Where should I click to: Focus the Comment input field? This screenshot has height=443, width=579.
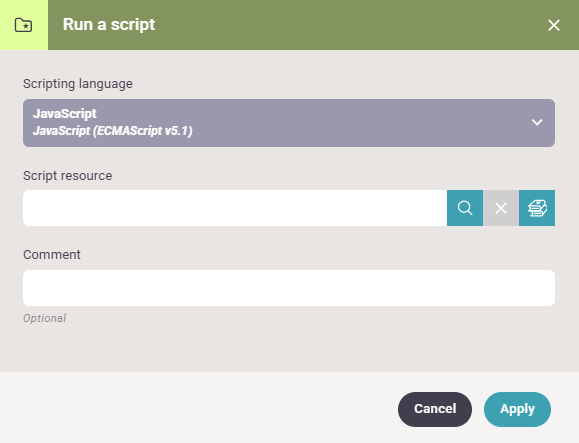(289, 288)
